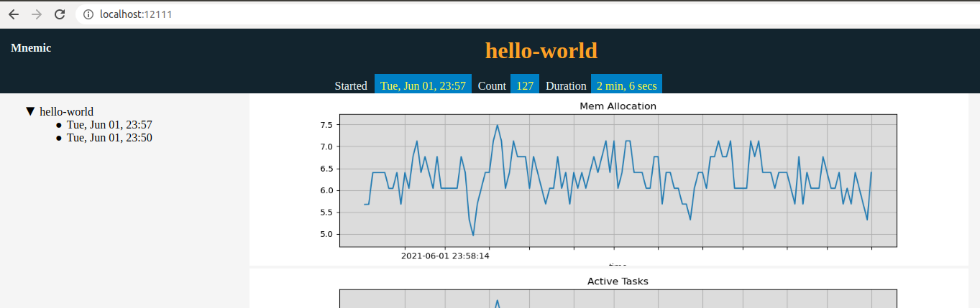The width and height of the screenshot is (980, 308).
Task: Click the Mem Allocation chart title
Action: tap(618, 106)
